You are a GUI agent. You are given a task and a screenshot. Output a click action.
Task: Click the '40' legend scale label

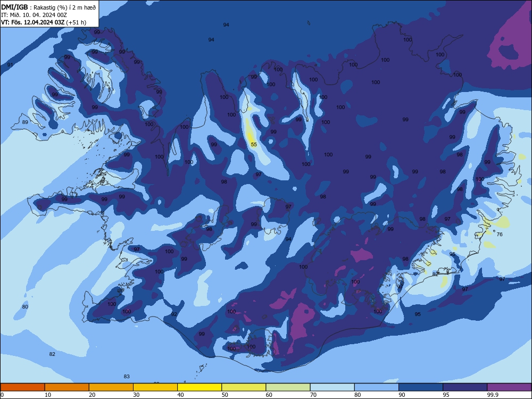[180, 395]
